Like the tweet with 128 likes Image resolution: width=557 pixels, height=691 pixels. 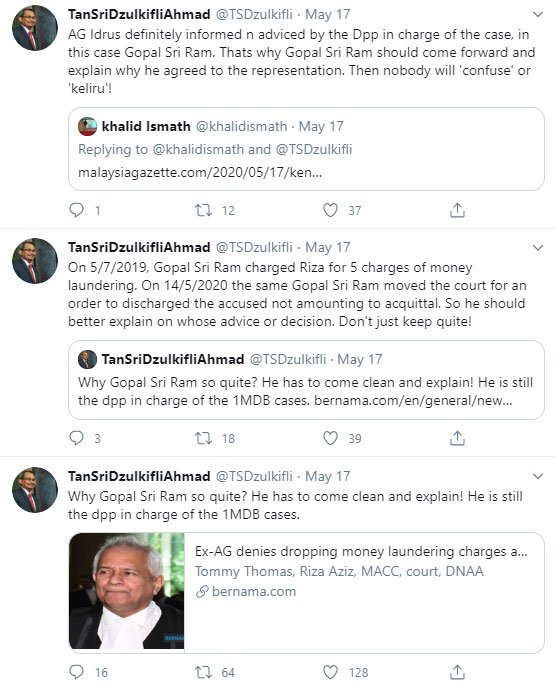pyautogui.click(x=330, y=672)
